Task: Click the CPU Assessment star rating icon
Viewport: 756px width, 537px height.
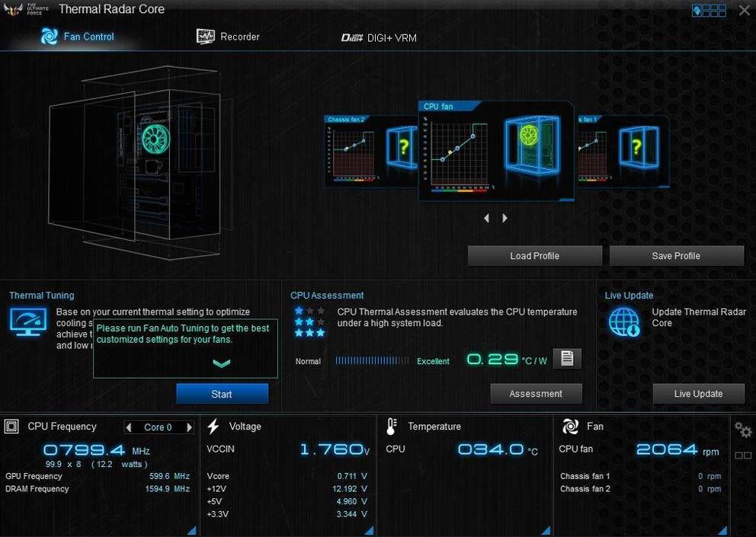Action: tap(309, 321)
